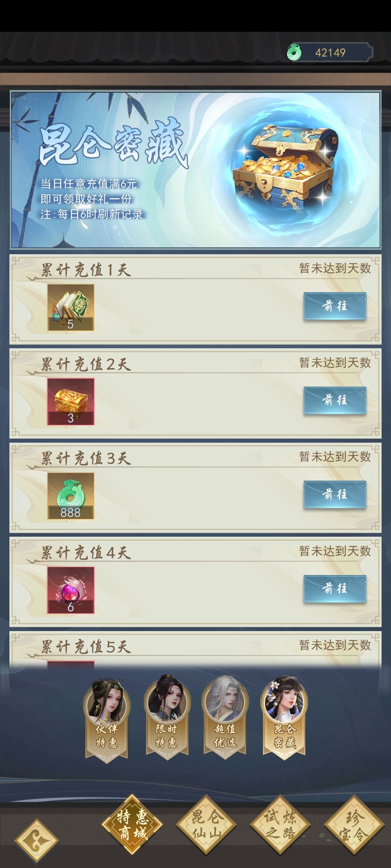
Task: Tap the jade currency icon beside 42149
Action: coord(294,52)
